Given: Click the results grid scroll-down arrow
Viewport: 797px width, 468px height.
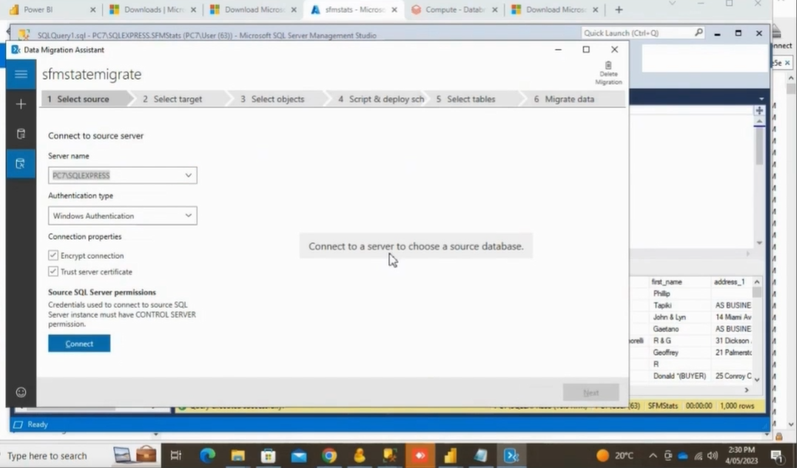Looking at the screenshot, I should click(x=757, y=380).
